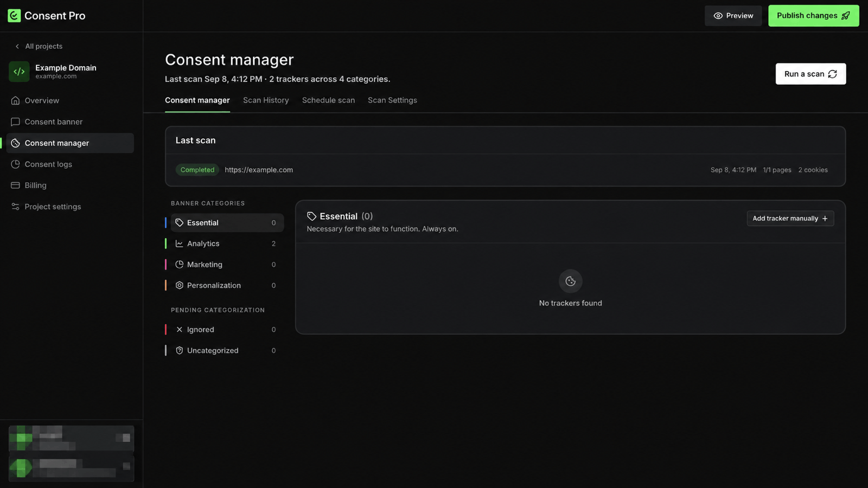Screen dimensions: 868x488
Task: Go back to All projects
Action: 39,47
